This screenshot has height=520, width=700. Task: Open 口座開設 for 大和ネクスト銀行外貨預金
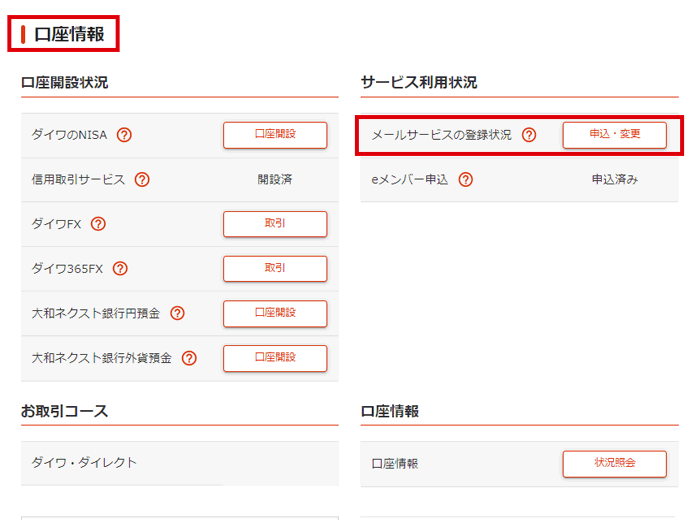click(275, 358)
